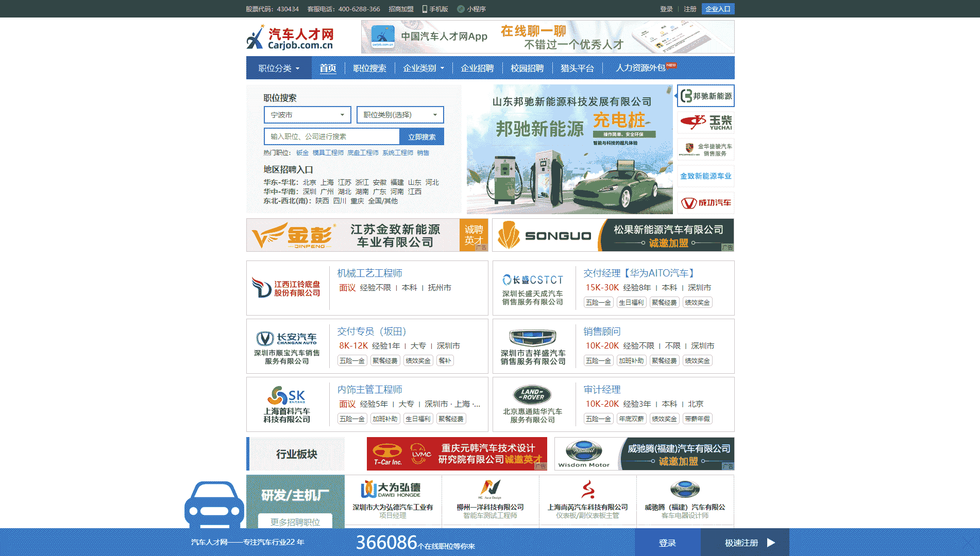Open the 人力资源外包 navigation tab
Image resolution: width=980 pixels, height=556 pixels.
coord(641,68)
